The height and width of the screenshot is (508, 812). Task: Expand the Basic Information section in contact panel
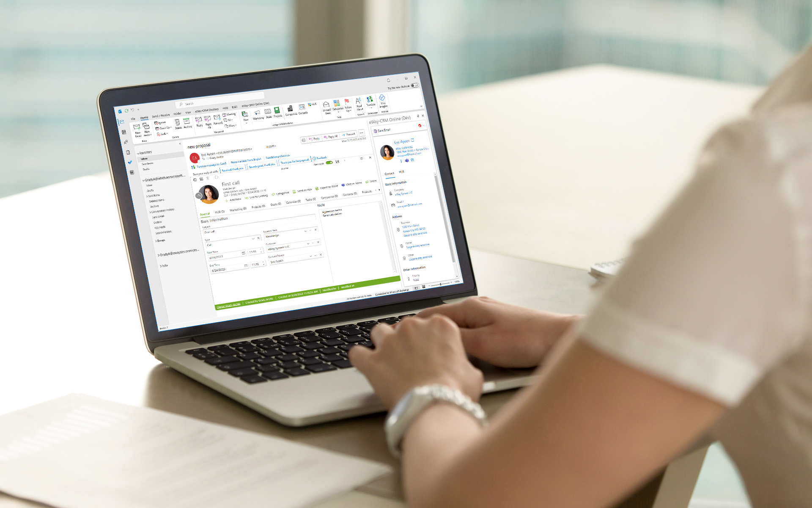pos(396,183)
